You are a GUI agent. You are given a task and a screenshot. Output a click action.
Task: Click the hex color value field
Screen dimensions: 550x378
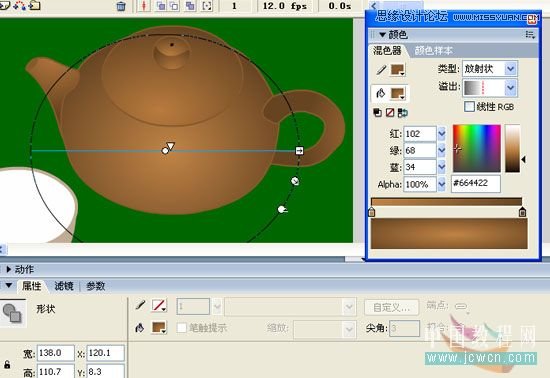pyautogui.click(x=476, y=183)
